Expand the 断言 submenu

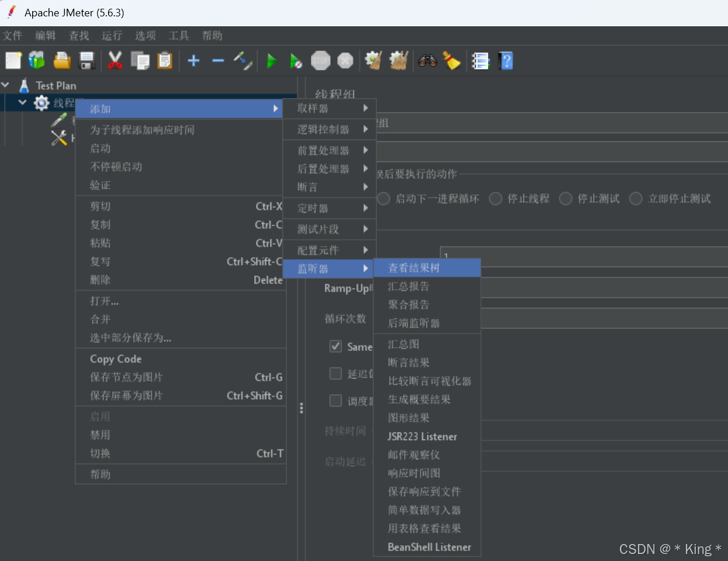click(x=330, y=187)
